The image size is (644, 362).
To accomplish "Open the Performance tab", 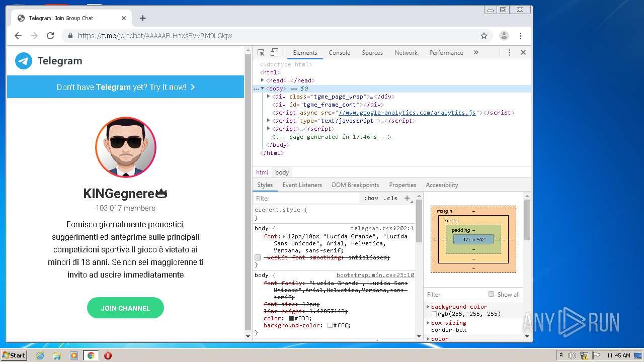I will point(446,52).
